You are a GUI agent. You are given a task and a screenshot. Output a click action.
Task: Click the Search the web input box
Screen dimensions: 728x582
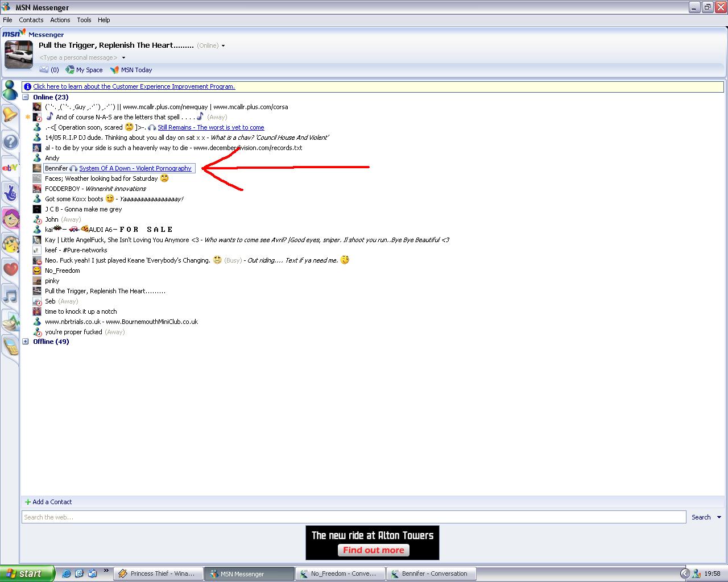[354, 517]
